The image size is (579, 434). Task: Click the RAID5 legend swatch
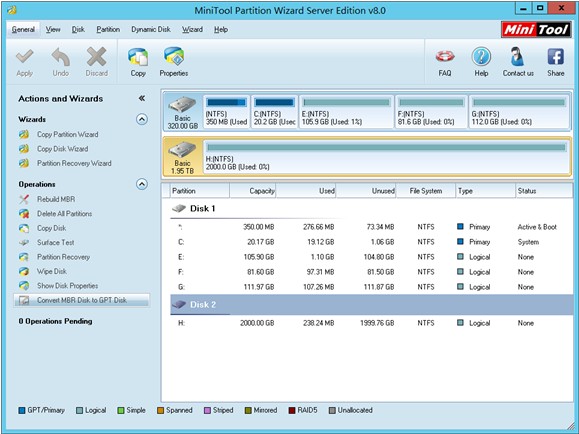(x=292, y=410)
